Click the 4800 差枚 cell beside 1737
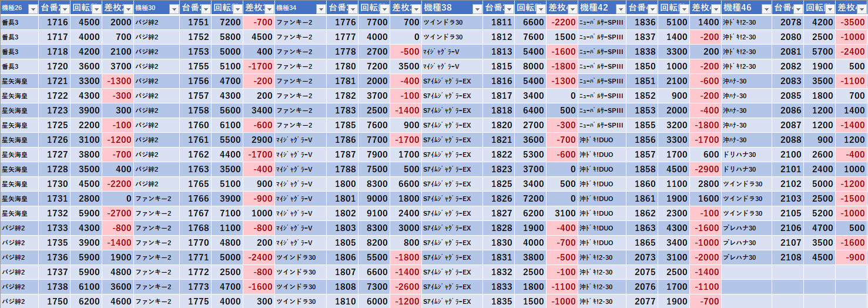Screen dimensions: 868x308 coord(118,272)
